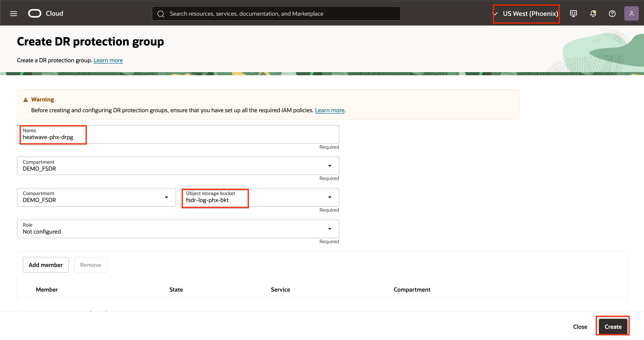Image resolution: width=644 pixels, height=340 pixels.
Task: Open the user profile avatar menu
Action: tap(631, 13)
